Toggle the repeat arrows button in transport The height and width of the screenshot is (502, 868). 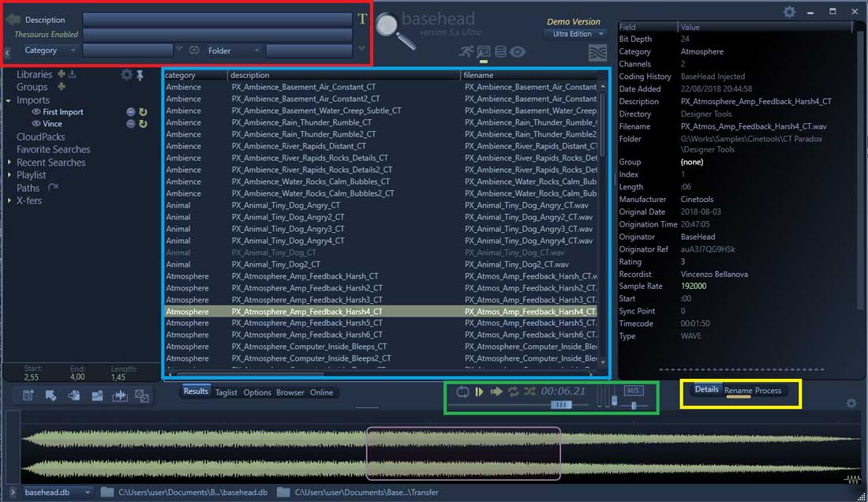pos(513,391)
